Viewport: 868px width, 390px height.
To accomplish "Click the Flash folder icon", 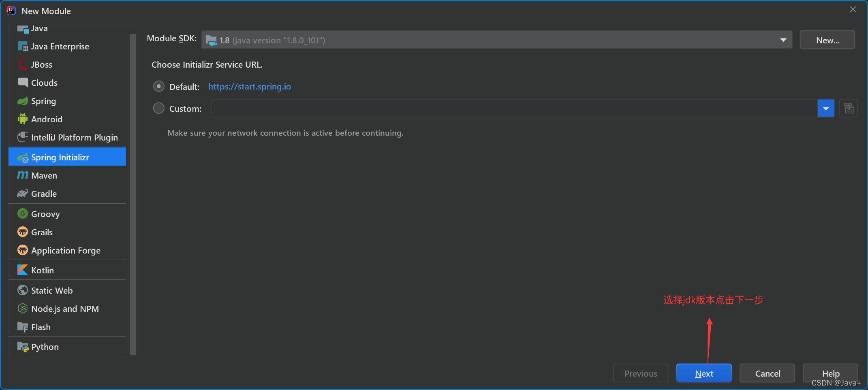I will (23, 327).
